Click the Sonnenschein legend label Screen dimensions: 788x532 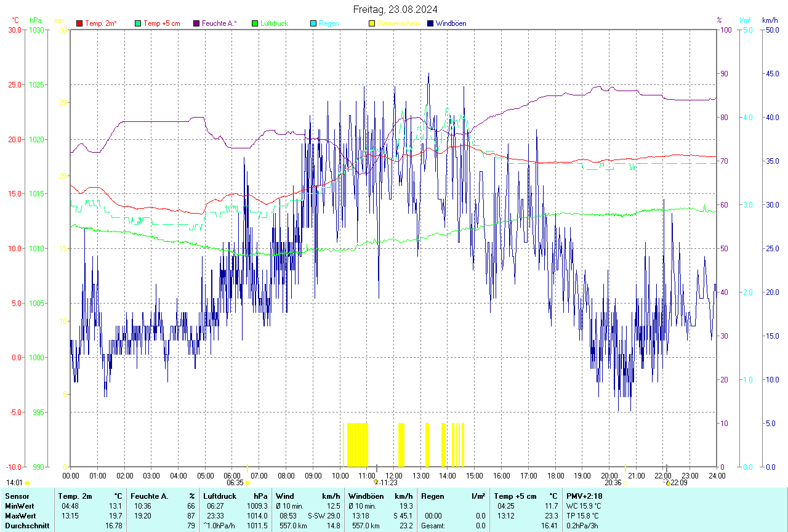pyautogui.click(x=398, y=23)
